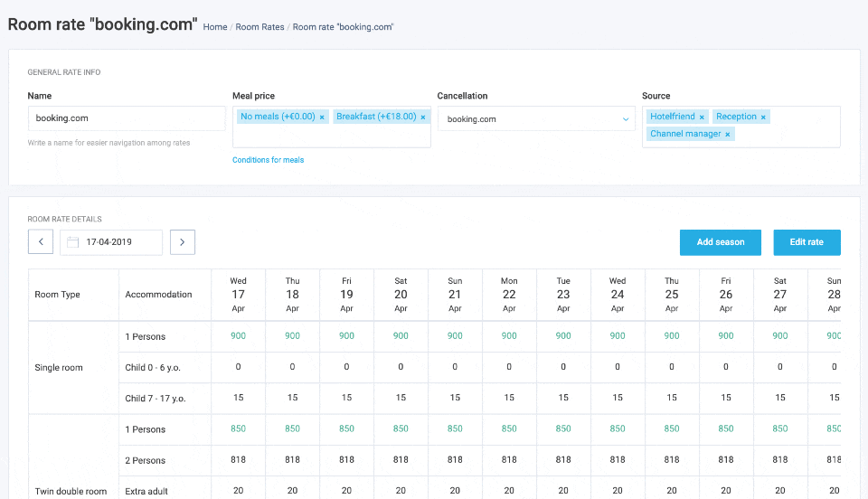Select the Extra adult row label
This screenshot has width=868, height=499.
point(146,491)
